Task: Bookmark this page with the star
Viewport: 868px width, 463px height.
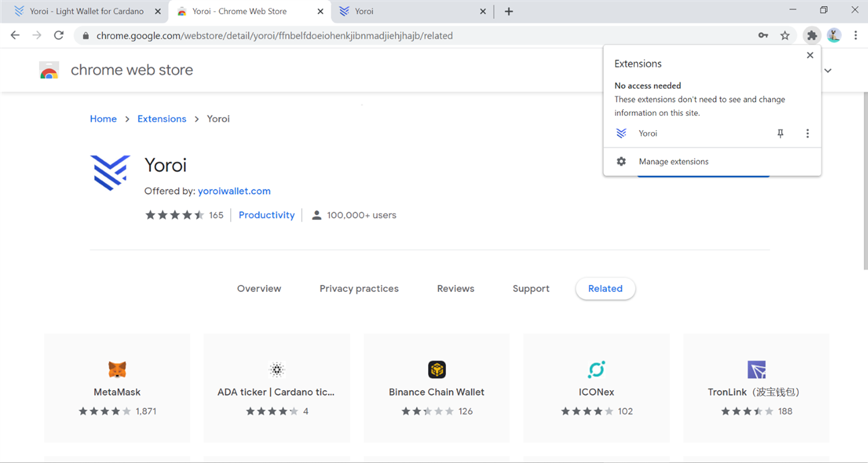Action: [x=784, y=36]
